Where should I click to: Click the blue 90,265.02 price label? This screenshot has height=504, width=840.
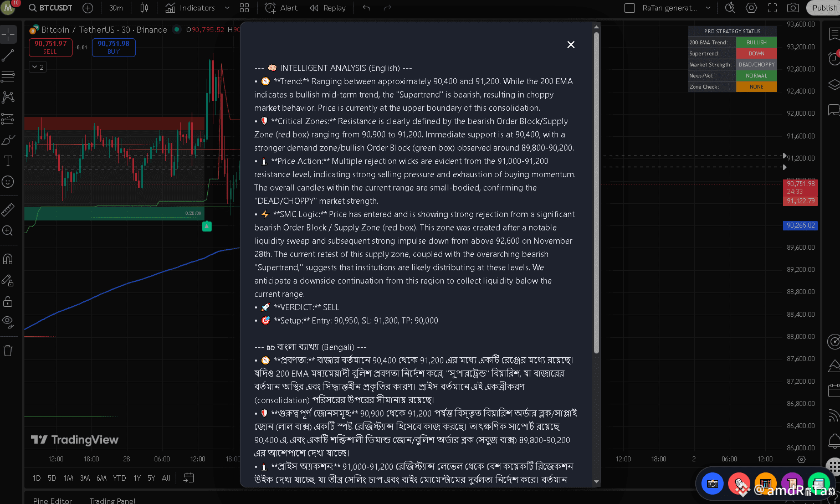[x=801, y=225]
